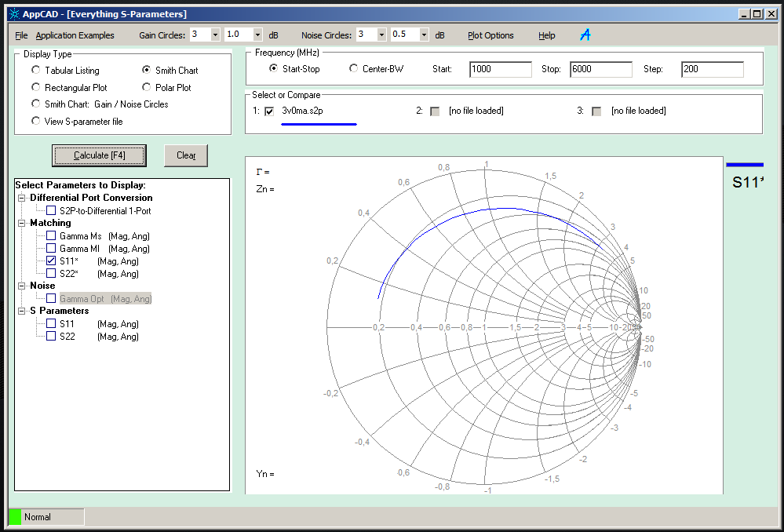Enable the S2P-to-Differential 1-Port checkbox
784x532 pixels.
click(x=51, y=210)
